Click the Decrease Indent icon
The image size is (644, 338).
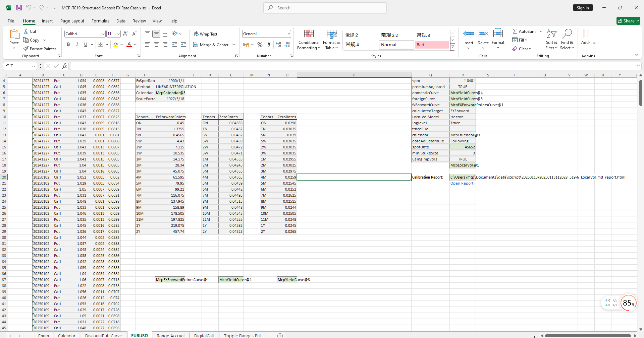click(175, 44)
